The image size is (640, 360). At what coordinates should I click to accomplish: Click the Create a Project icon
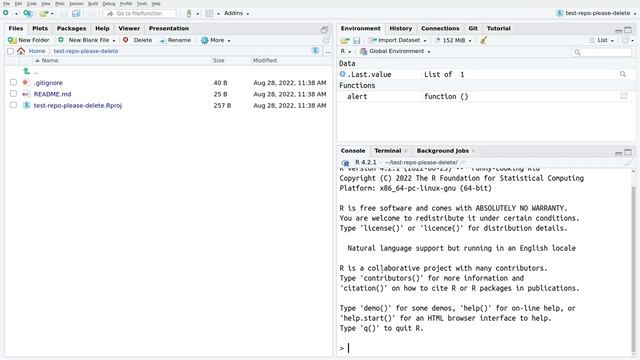[x=28, y=13]
